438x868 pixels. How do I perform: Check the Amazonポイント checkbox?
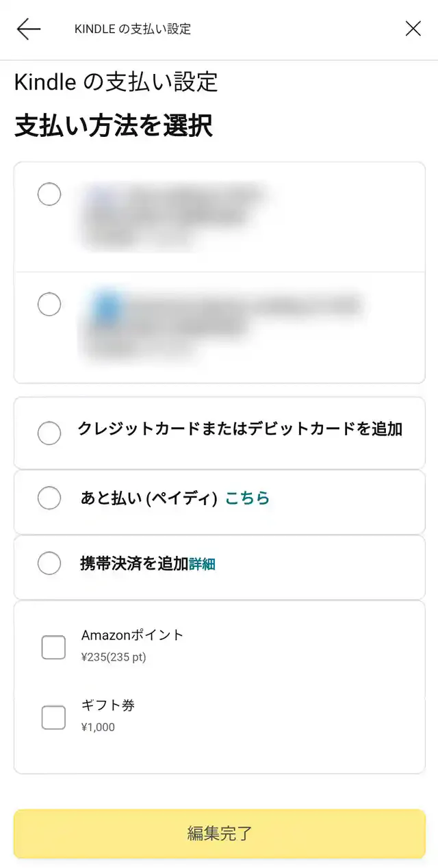pos(53,647)
